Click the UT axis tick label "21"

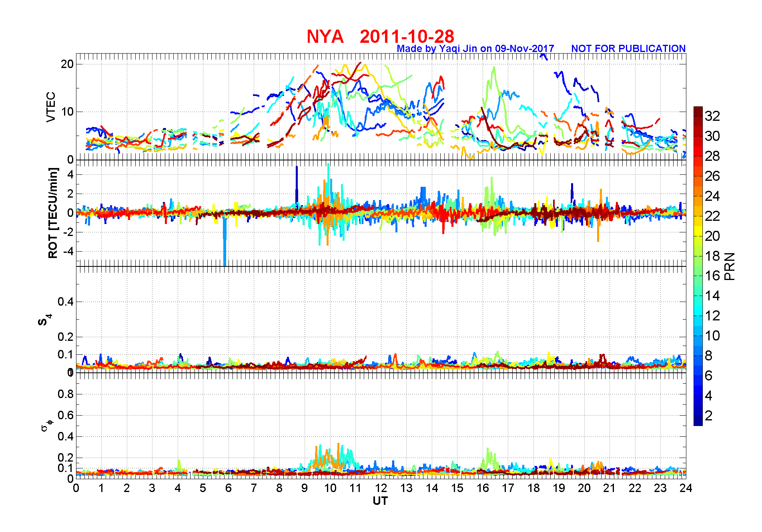pos(610,488)
